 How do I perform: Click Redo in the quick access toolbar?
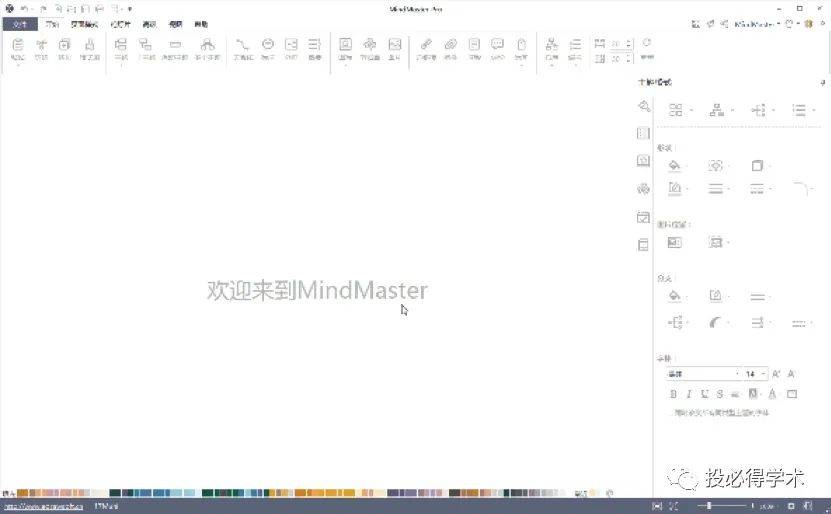[x=43, y=9]
